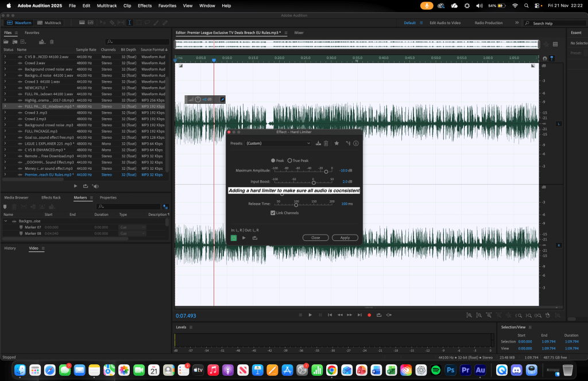Select the True Peak radio button

290,161
